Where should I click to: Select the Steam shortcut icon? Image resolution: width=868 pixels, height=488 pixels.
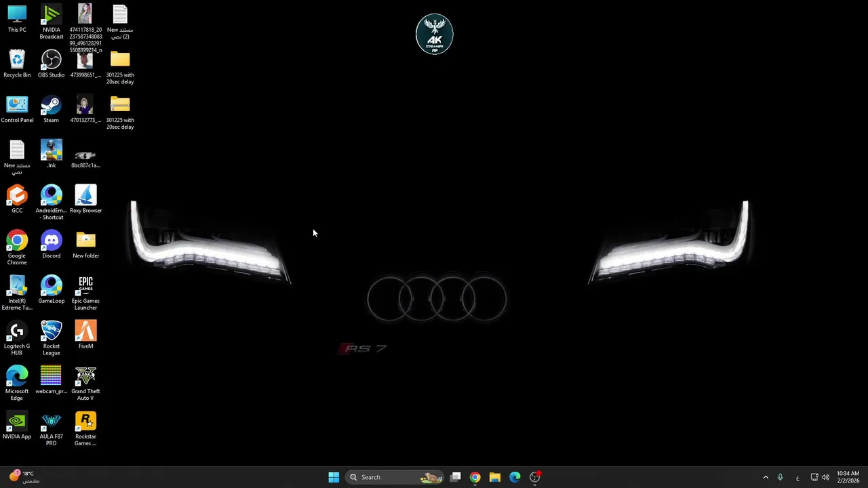coord(51,110)
